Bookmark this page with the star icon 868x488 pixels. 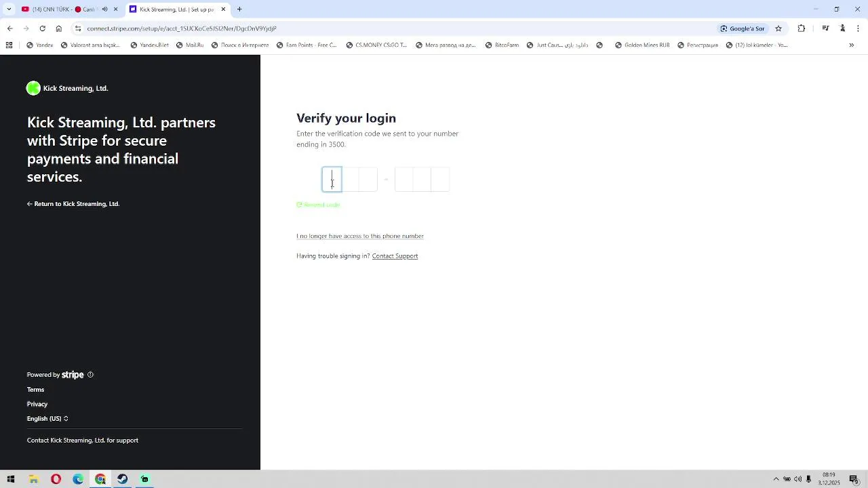[778, 28]
